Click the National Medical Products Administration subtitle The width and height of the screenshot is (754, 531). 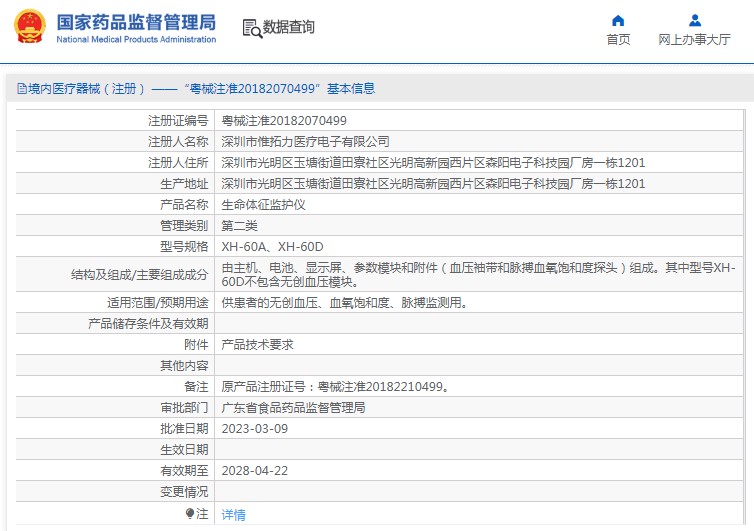(x=136, y=39)
